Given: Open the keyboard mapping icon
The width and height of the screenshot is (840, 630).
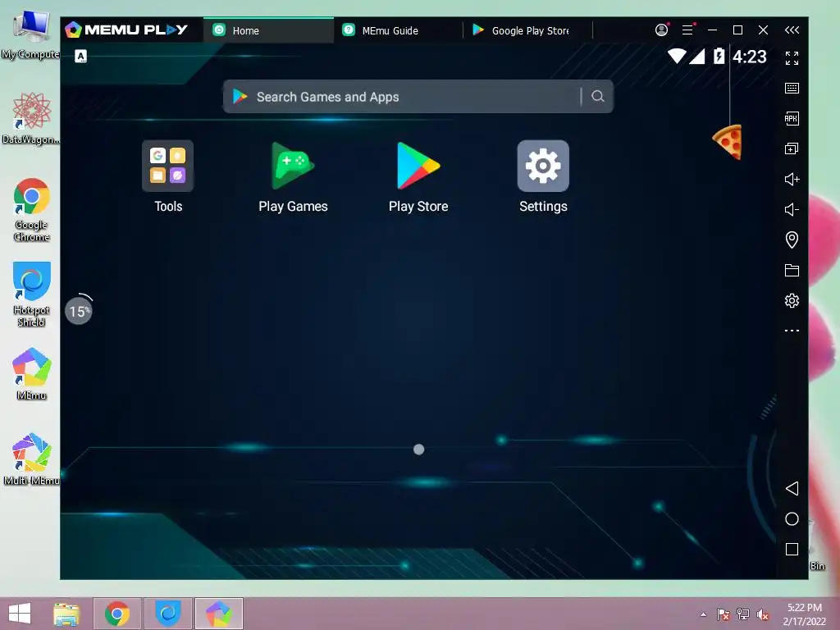Looking at the screenshot, I should [792, 89].
